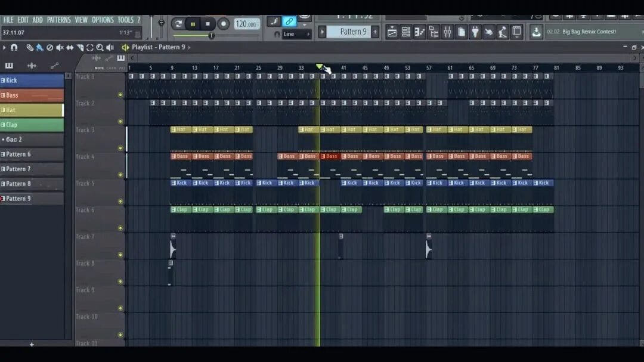Choose the Select marquee tool
Screen dimensions: 644x362
[90, 48]
